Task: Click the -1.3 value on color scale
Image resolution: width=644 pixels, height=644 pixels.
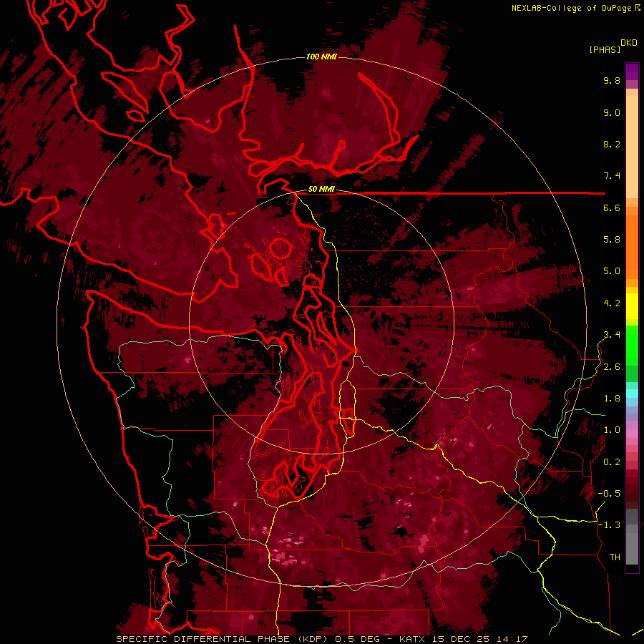Action: (x=609, y=525)
